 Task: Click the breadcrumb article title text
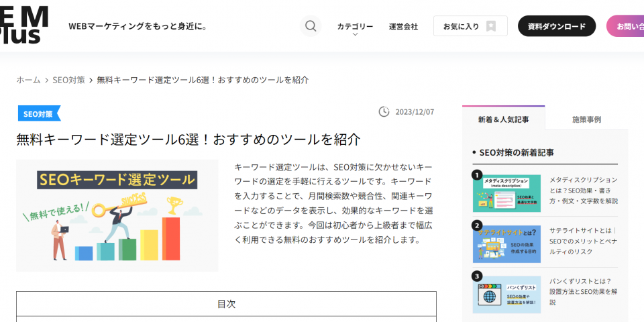(203, 80)
